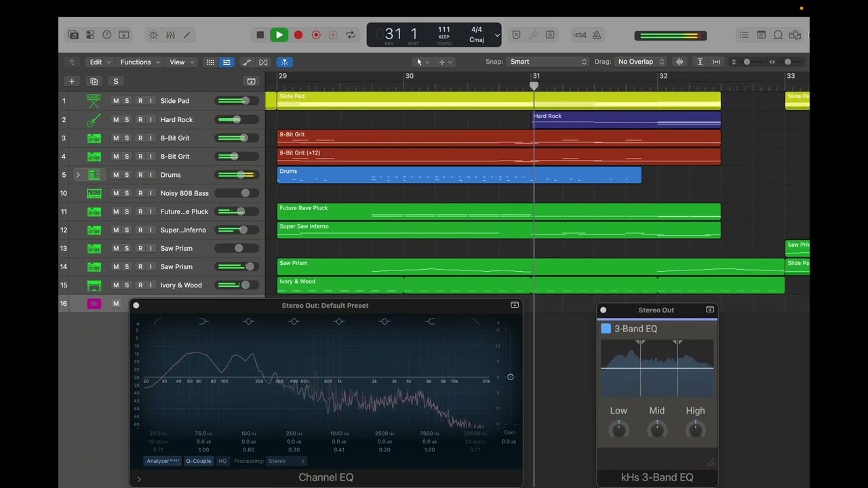Toggle the capture recording icon
This screenshot has height=488, width=868.
(x=315, y=35)
